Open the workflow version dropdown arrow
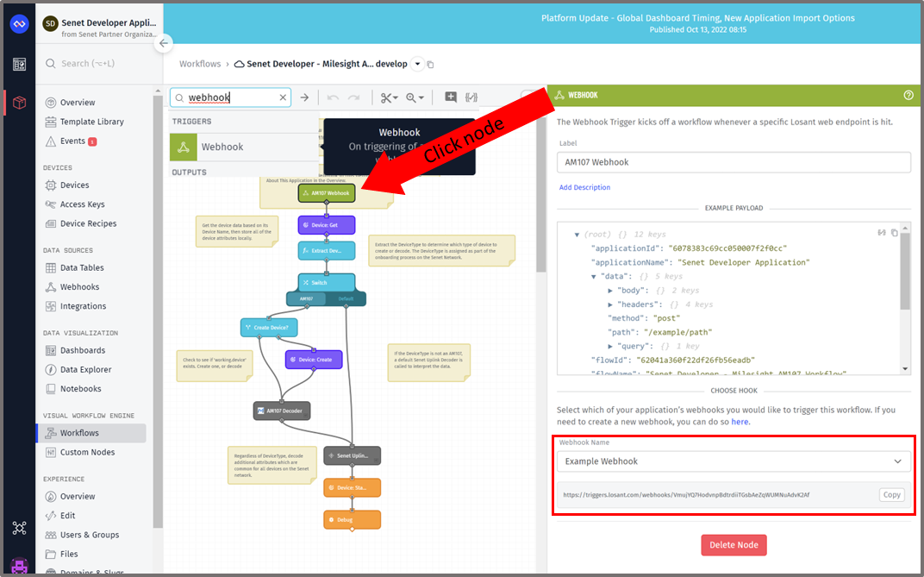Image resolution: width=924 pixels, height=577 pixels. 417,64
